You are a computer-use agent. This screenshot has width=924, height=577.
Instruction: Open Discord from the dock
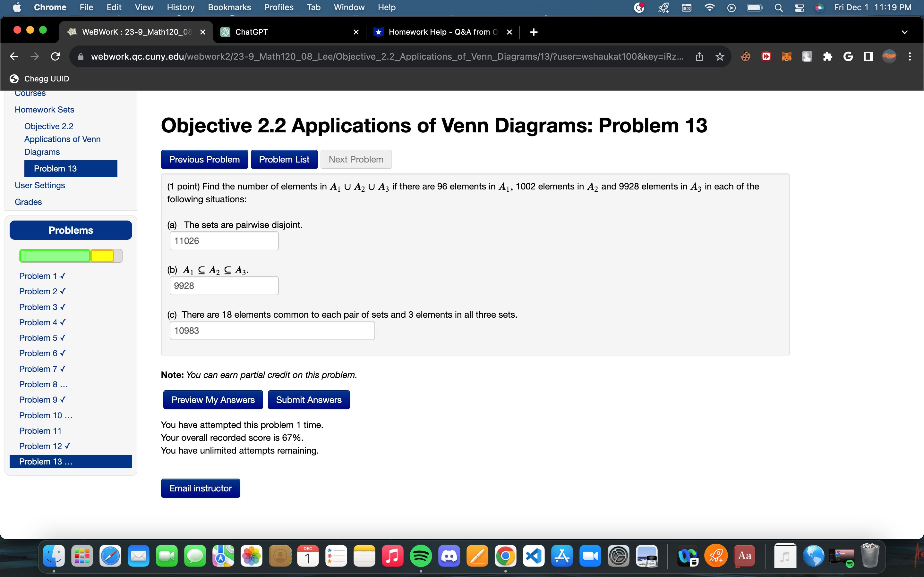click(449, 556)
